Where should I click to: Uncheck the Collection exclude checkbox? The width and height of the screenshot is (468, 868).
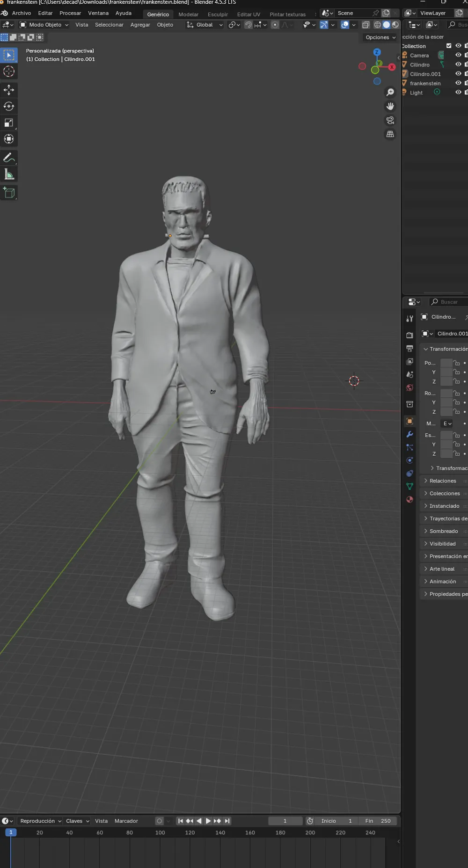pyautogui.click(x=449, y=46)
